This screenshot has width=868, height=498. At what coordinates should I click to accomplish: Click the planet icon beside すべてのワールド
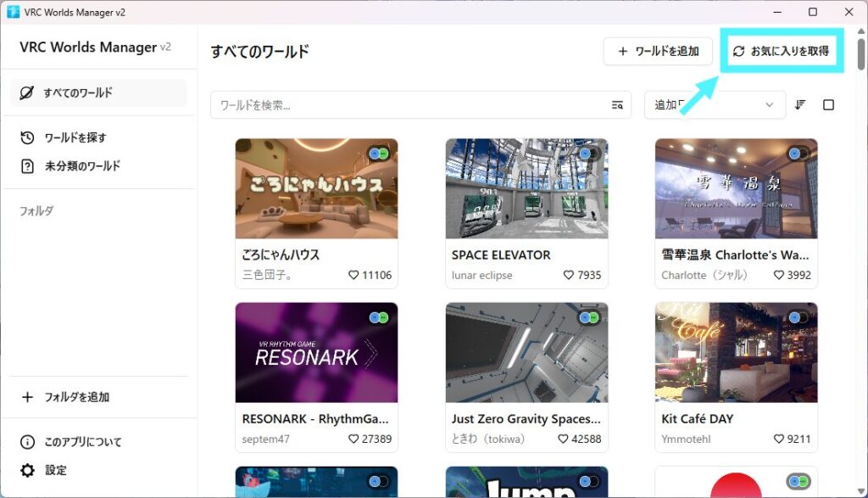coord(27,92)
